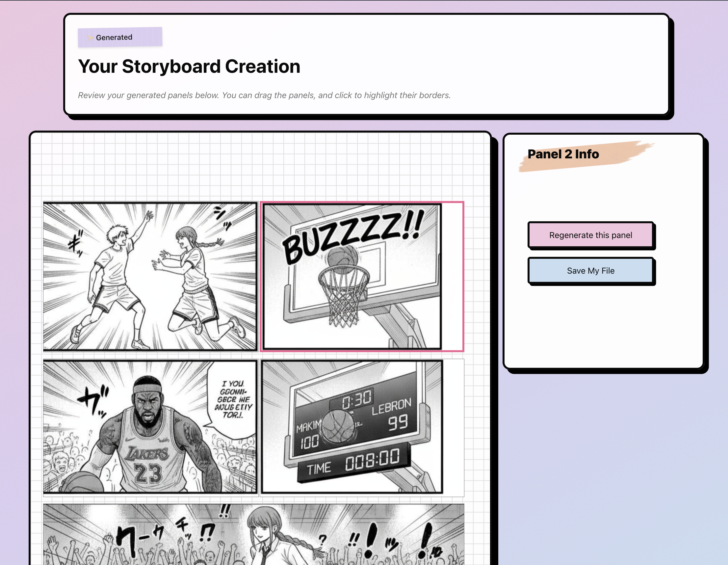Click the 0:30 shot clock display

coord(356,400)
